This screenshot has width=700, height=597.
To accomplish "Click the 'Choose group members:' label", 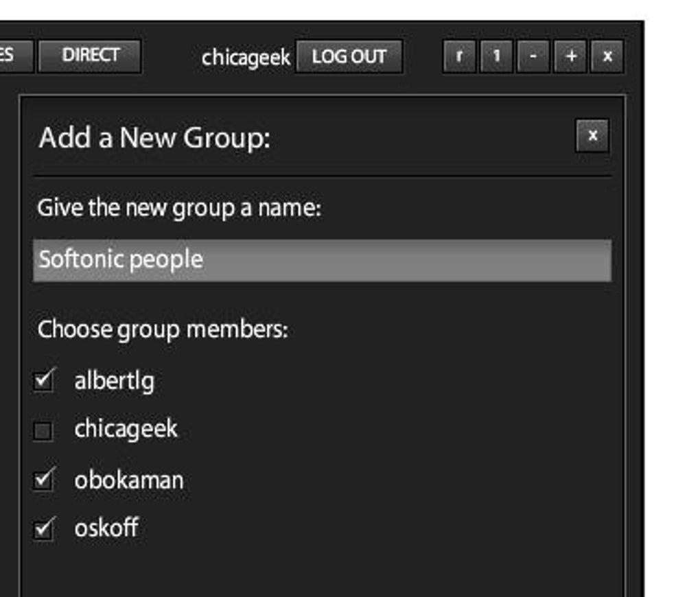I will point(163,331).
